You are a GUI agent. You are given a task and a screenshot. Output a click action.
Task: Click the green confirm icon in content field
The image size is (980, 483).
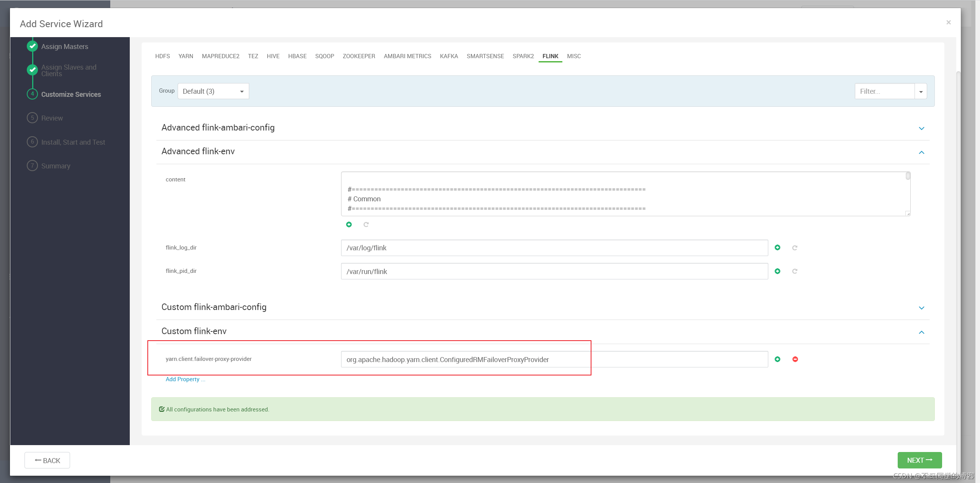(349, 224)
